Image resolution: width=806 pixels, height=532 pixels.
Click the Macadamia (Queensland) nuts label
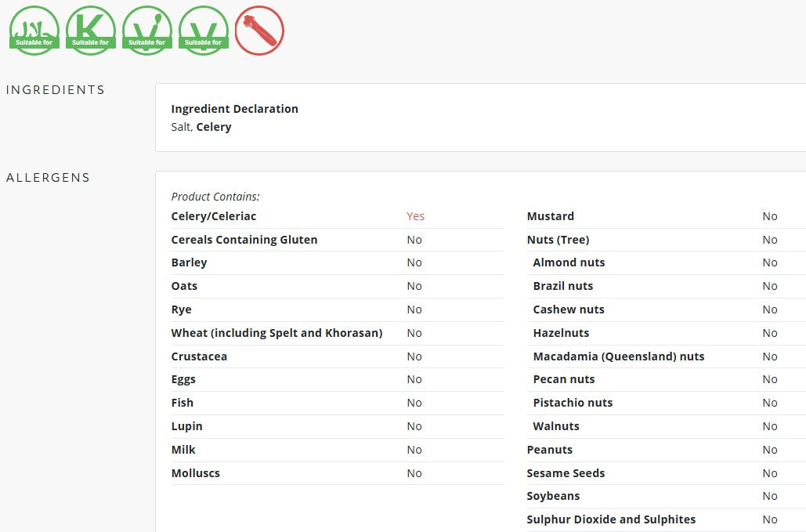click(619, 356)
